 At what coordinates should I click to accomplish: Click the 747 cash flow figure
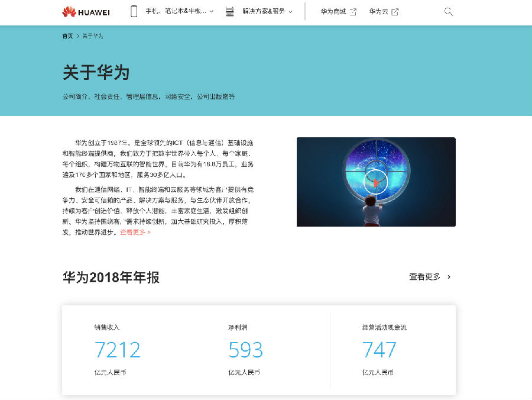click(379, 350)
